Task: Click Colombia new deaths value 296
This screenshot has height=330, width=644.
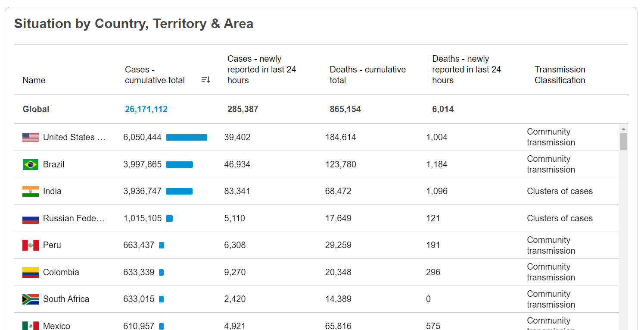Action: click(433, 272)
